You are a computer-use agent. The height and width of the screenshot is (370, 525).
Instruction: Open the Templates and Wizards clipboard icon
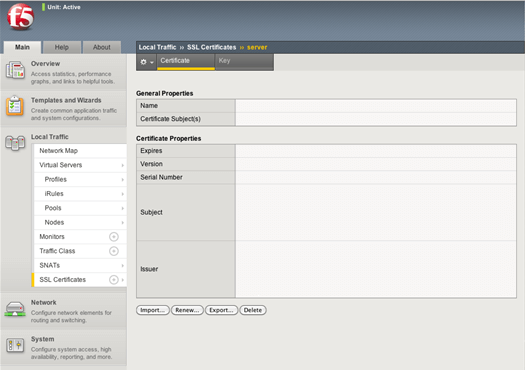coord(15,106)
